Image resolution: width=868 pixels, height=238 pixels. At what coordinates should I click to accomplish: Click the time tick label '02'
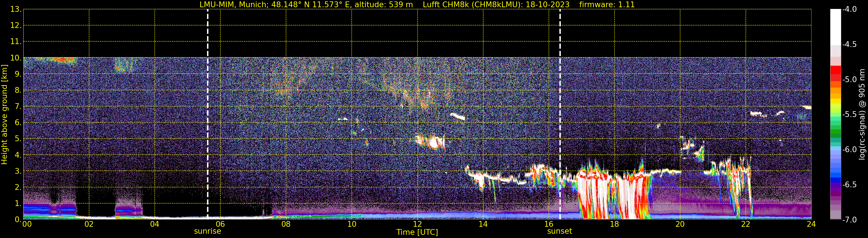coord(89,224)
